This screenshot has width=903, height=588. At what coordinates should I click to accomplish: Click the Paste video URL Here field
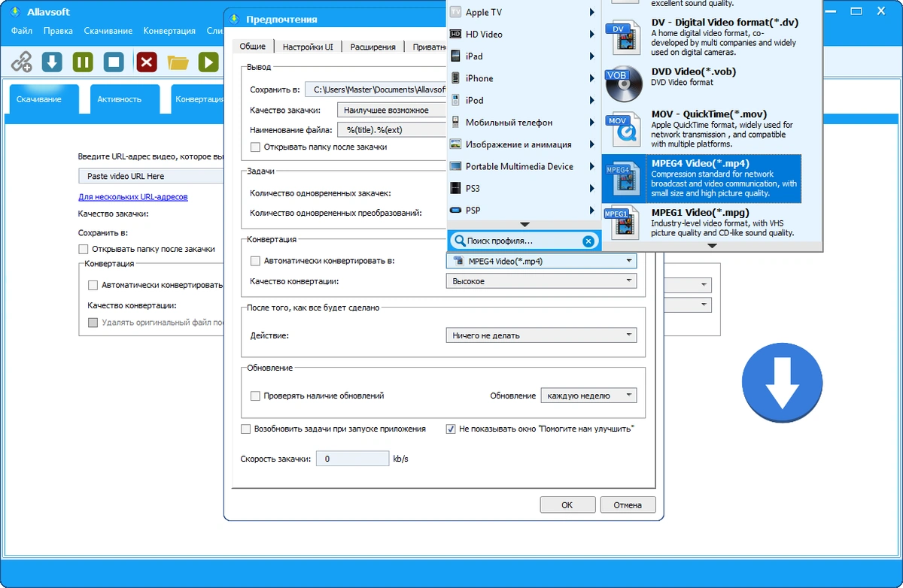pyautogui.click(x=152, y=176)
